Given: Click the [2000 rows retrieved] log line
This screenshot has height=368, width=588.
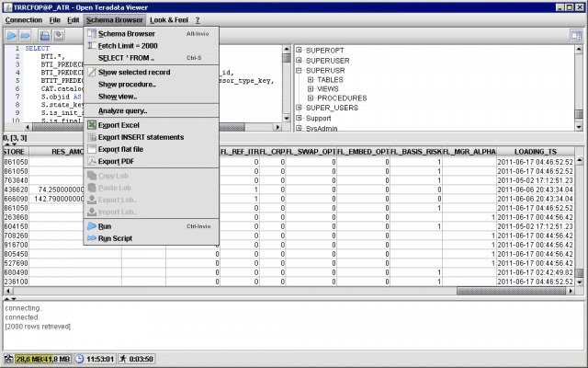Looking at the screenshot, I should (x=38, y=327).
